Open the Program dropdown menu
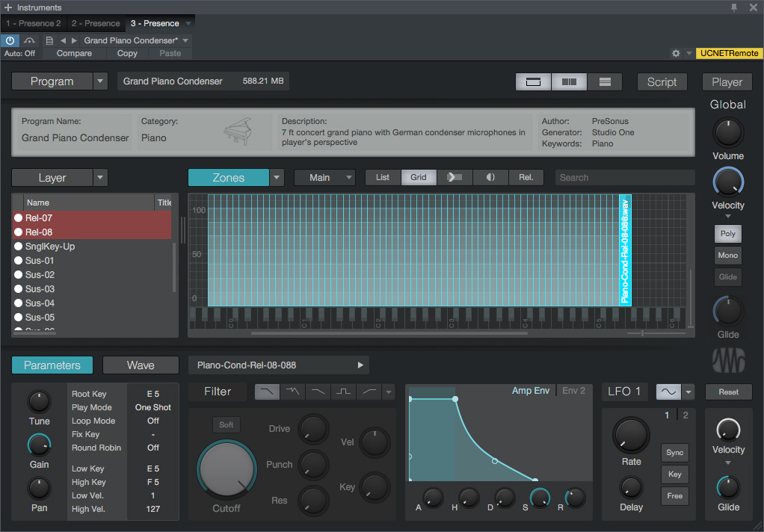The image size is (764, 532). 100,81
